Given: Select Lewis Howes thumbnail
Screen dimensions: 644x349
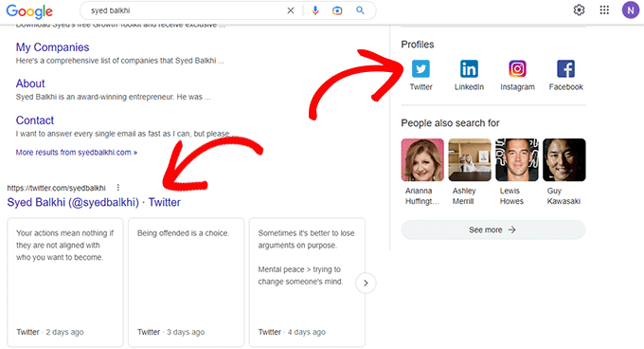Looking at the screenshot, I should point(517,160).
